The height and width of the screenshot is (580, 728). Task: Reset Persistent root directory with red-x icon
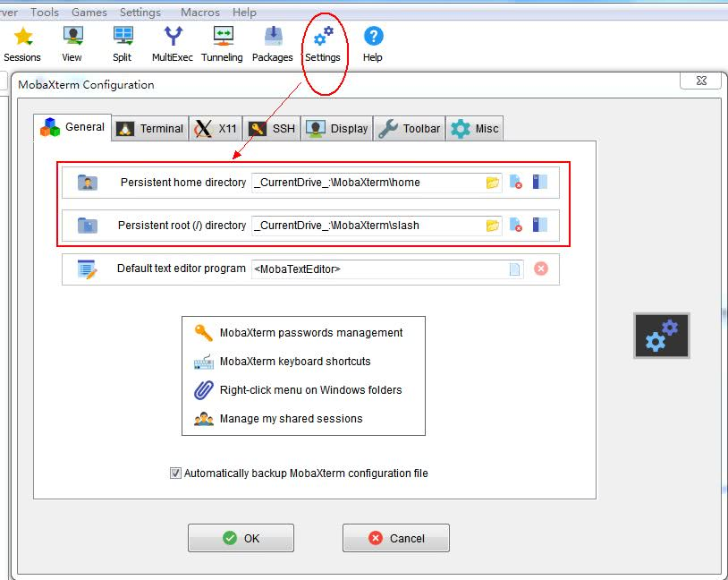point(516,225)
